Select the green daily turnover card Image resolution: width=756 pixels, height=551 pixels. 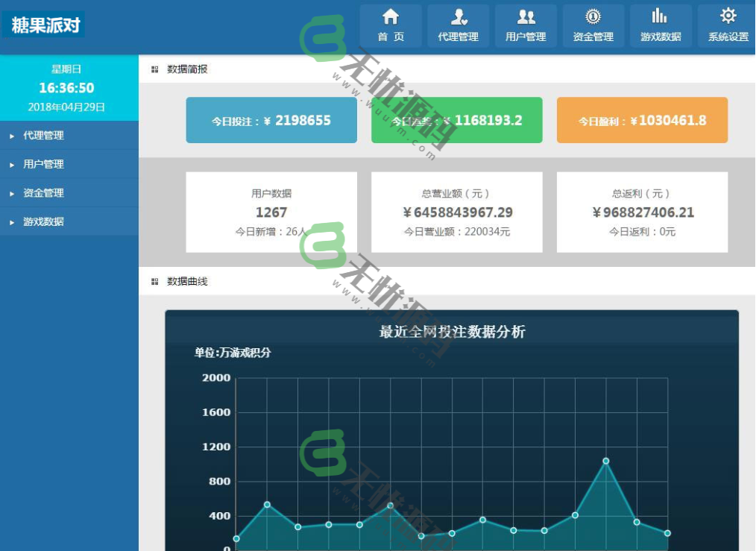(x=457, y=119)
